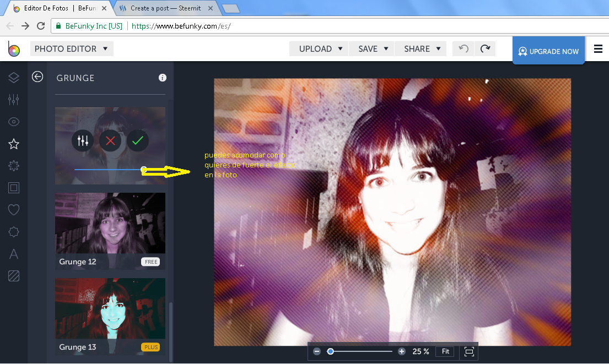Redo the last edit
Viewport: 609px width, 364px height.
pyautogui.click(x=485, y=48)
